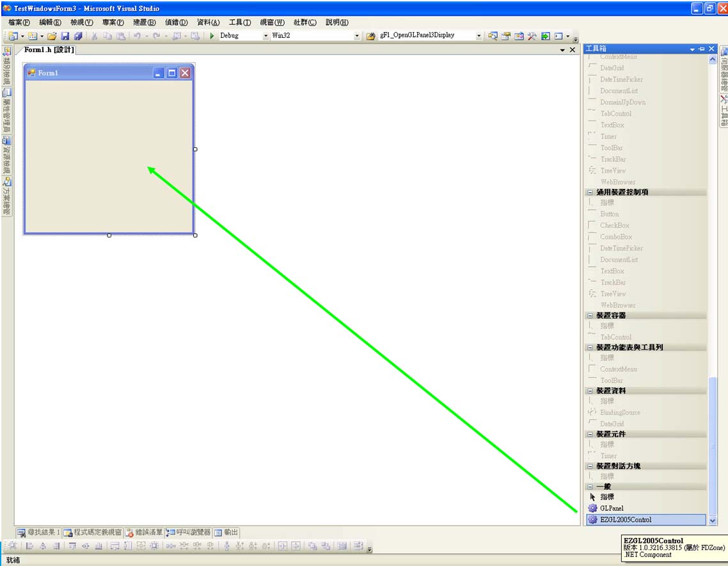Open the Win32 platform dropdown

(357, 36)
